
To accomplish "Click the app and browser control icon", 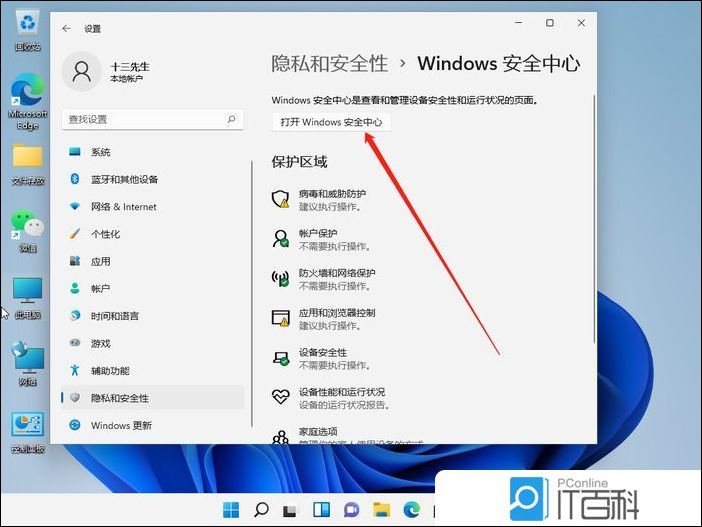I will coord(281,318).
